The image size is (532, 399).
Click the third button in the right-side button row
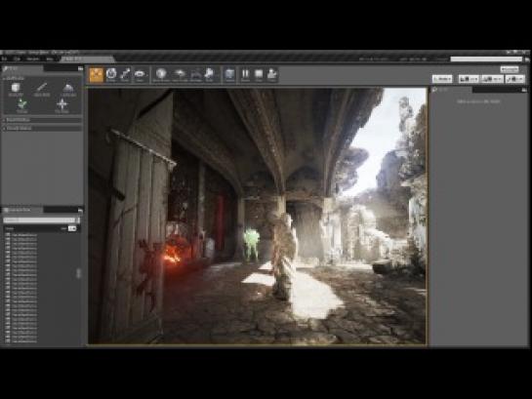(x=492, y=79)
